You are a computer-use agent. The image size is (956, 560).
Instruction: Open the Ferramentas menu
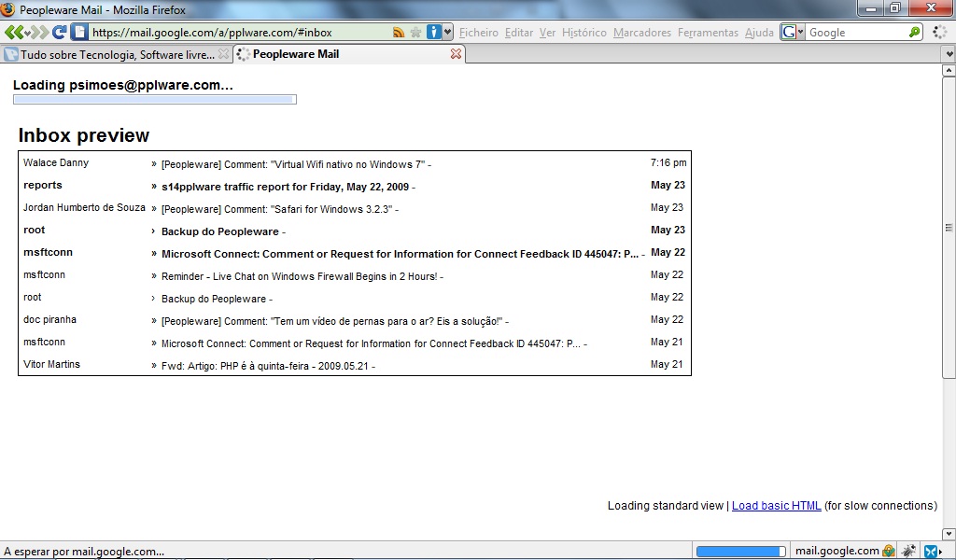pos(708,33)
